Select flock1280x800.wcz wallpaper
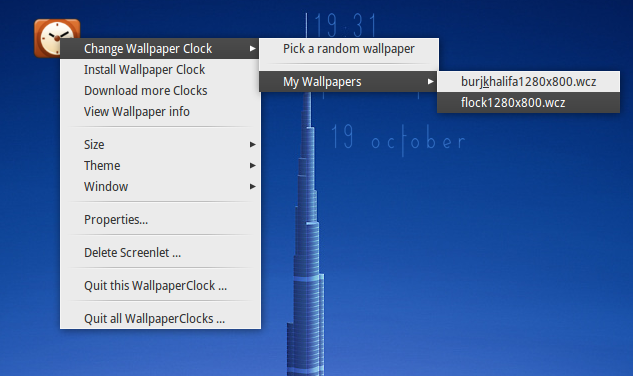The image size is (633, 376). click(528, 103)
